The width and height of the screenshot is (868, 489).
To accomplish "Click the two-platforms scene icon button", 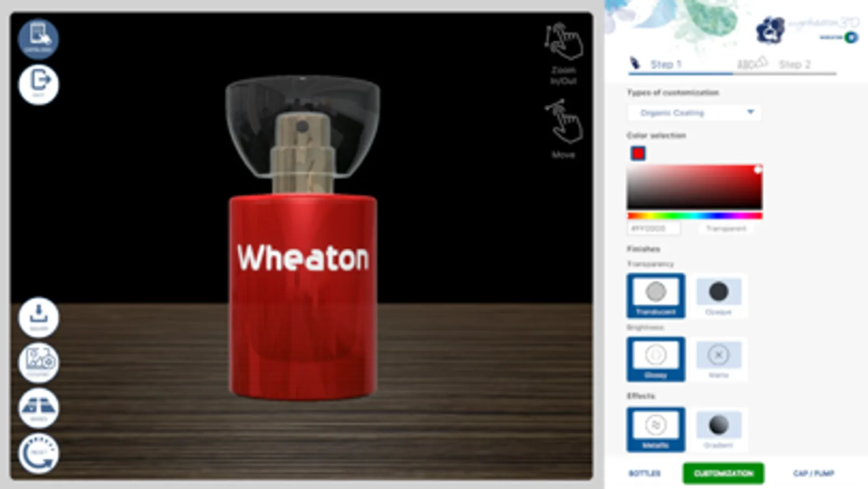I will tap(38, 408).
